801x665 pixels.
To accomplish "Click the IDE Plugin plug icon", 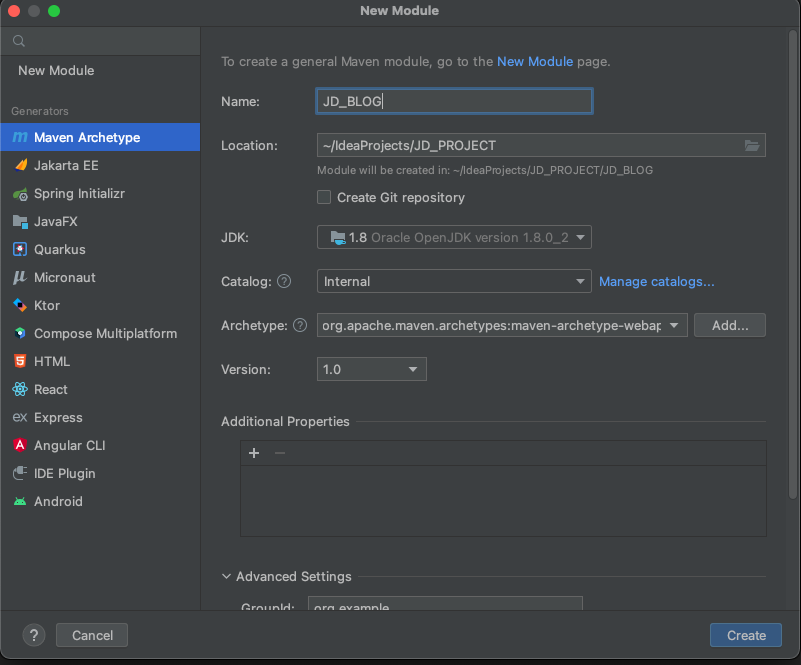I will click(x=20, y=473).
